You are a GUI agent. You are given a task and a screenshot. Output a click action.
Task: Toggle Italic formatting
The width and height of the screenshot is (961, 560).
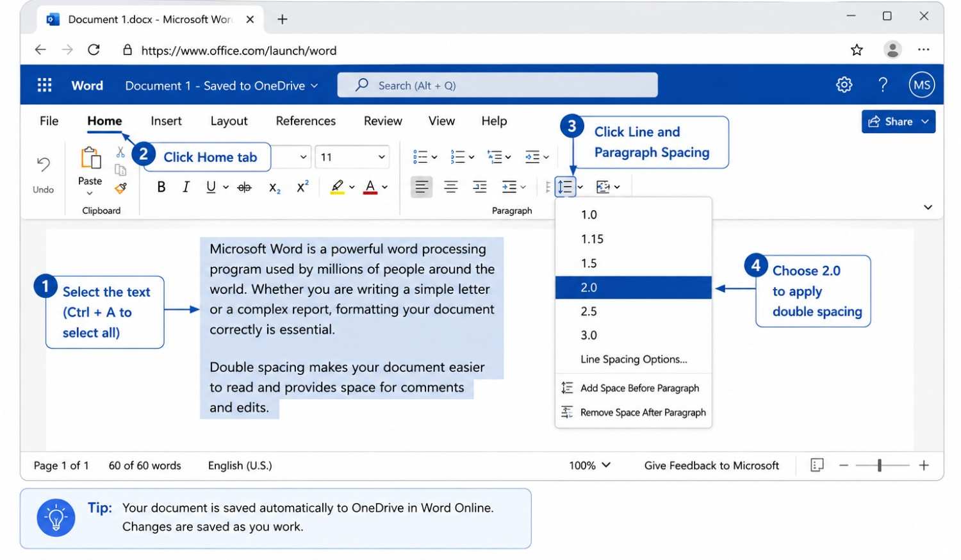click(186, 187)
